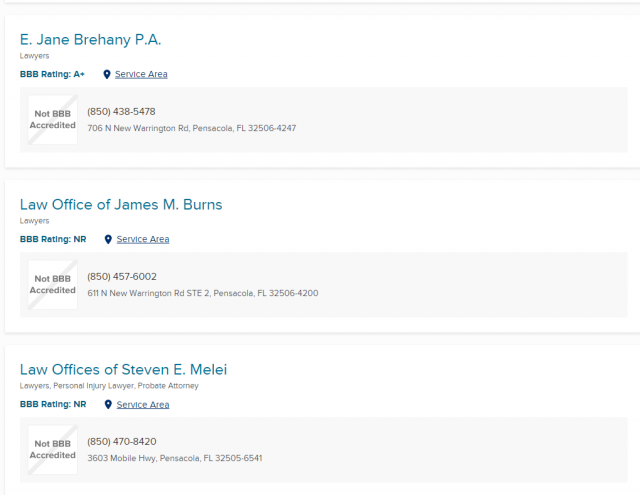Call phone number (850) 438-5478
Viewport: 640px width, 495px height.
tap(121, 111)
